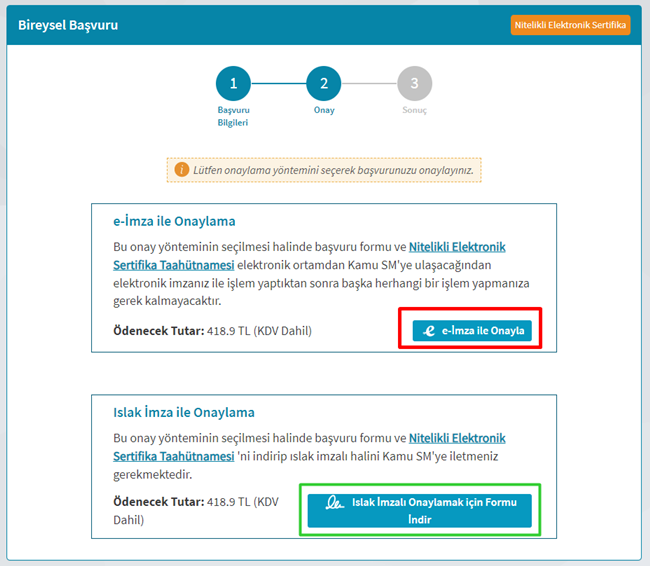Select step 3 Sonuç circle
This screenshot has height=566, width=650.
[x=415, y=83]
